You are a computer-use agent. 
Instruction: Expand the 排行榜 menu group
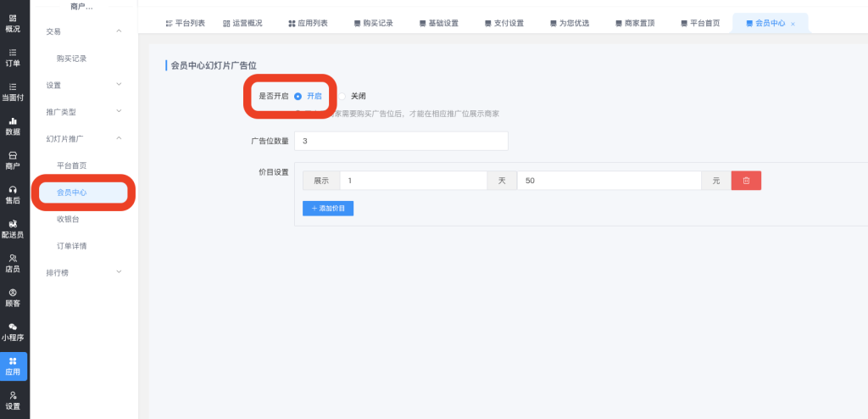[x=119, y=272]
